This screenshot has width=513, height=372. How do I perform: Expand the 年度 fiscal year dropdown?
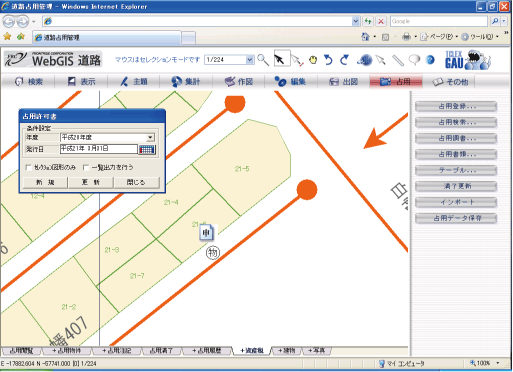click(x=150, y=137)
